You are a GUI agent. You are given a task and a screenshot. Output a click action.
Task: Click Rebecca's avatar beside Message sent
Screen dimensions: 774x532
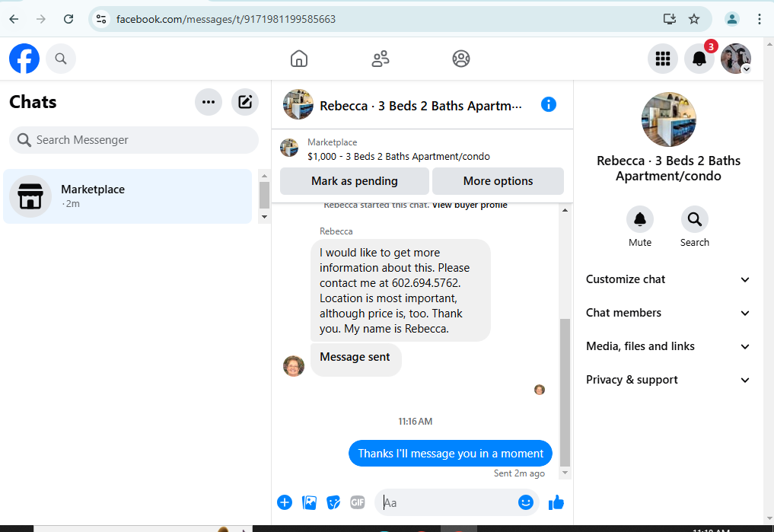pyautogui.click(x=293, y=366)
